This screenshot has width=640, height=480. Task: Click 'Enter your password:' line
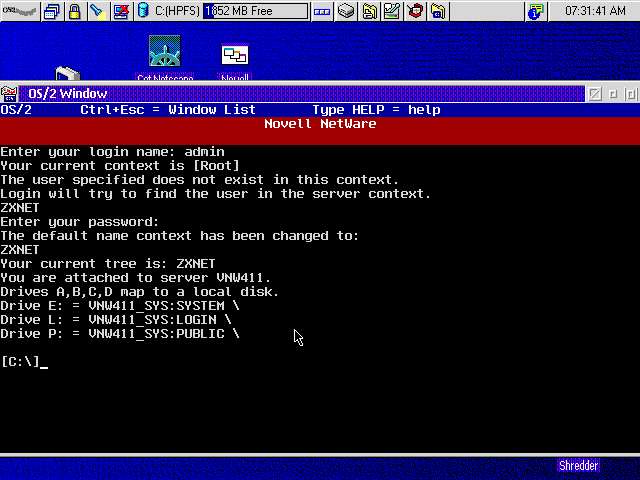click(80, 222)
